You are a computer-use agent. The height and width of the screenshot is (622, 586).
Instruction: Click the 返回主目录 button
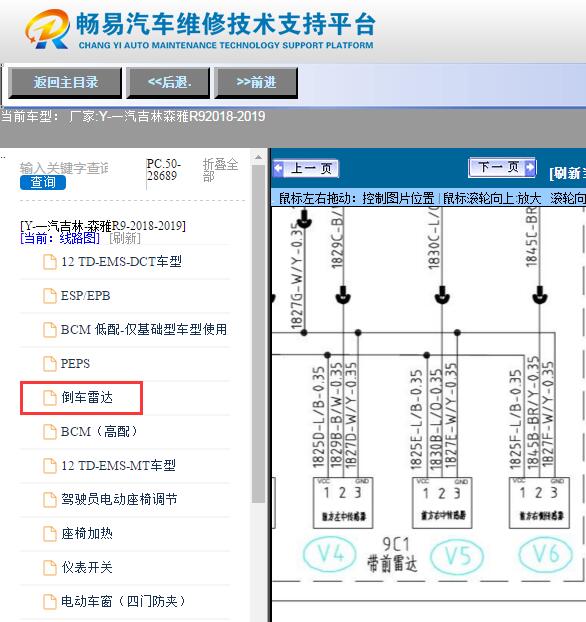pyautogui.click(x=65, y=83)
